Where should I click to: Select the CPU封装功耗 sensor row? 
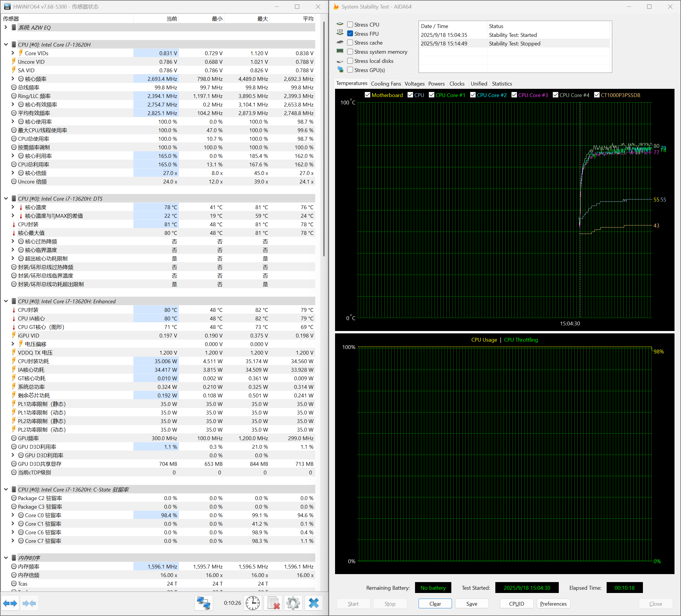click(33, 361)
